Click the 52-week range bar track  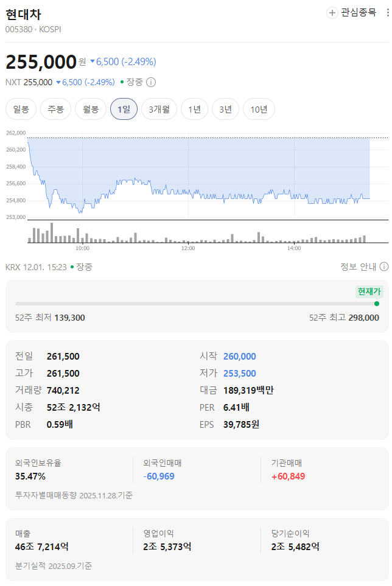click(197, 304)
